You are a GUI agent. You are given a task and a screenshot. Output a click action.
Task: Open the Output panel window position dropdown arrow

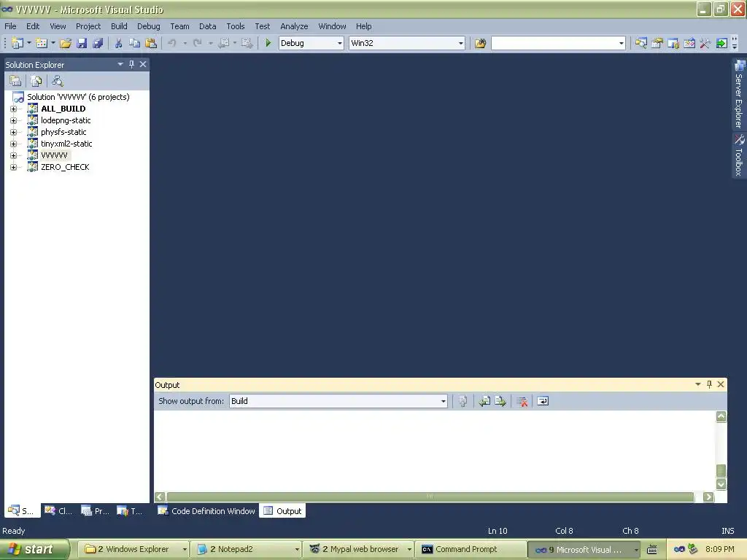[x=698, y=384]
